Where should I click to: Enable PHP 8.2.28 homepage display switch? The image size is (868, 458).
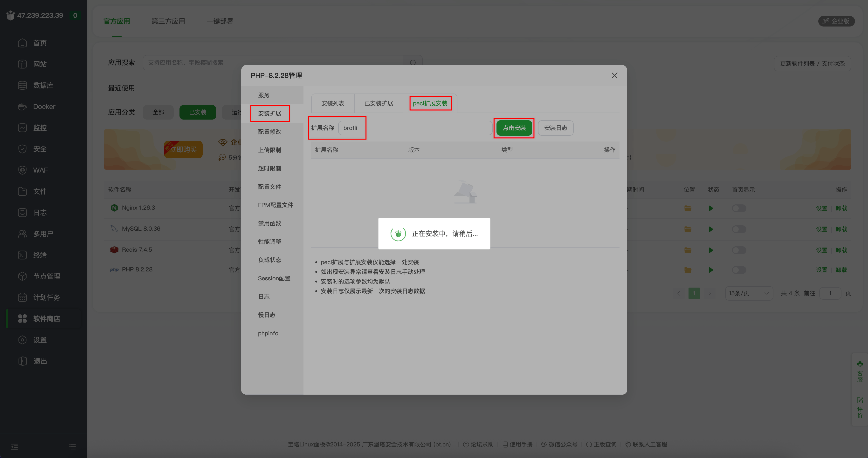point(739,270)
